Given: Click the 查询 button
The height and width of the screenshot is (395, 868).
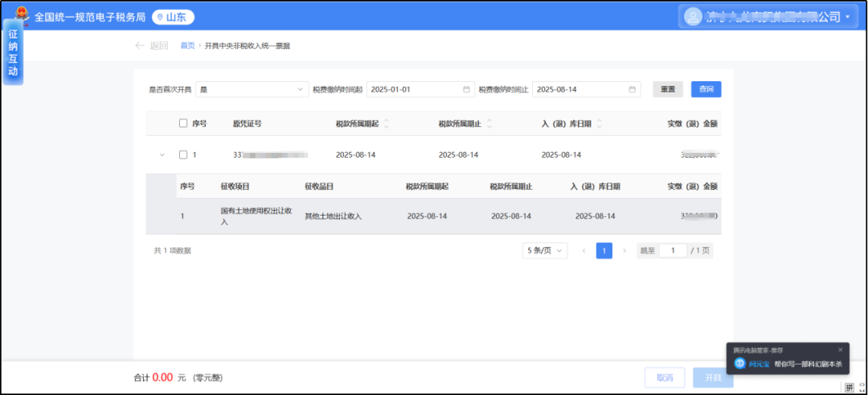Looking at the screenshot, I should [706, 89].
